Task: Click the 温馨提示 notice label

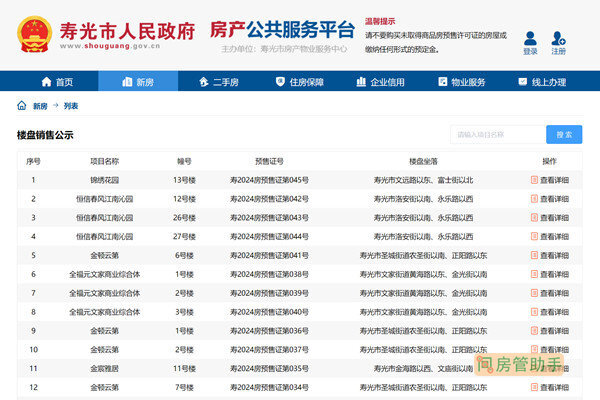Action: click(380, 21)
